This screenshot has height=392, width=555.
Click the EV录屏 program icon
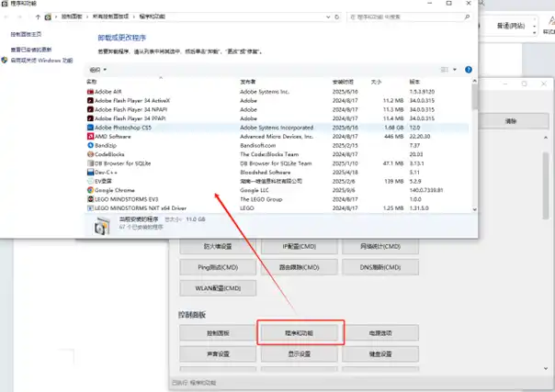(x=90, y=181)
